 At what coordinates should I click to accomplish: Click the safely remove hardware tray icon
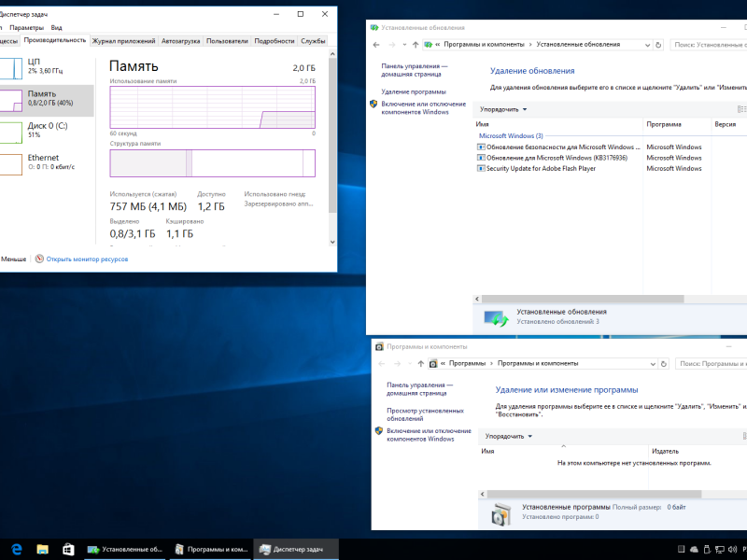coord(707,550)
